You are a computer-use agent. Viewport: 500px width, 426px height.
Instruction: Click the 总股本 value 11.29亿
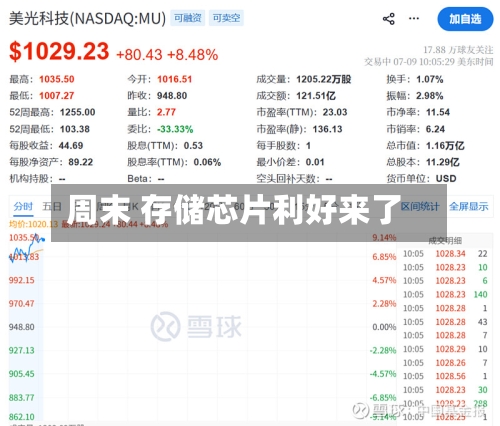[x=443, y=162]
